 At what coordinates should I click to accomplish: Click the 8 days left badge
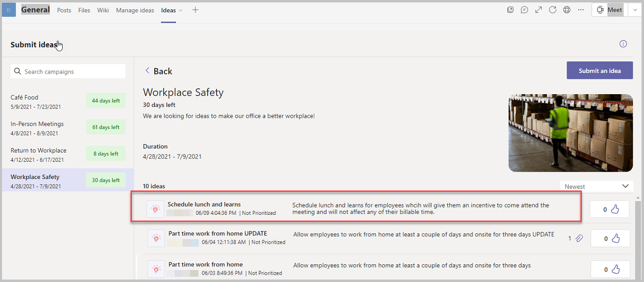[106, 154]
